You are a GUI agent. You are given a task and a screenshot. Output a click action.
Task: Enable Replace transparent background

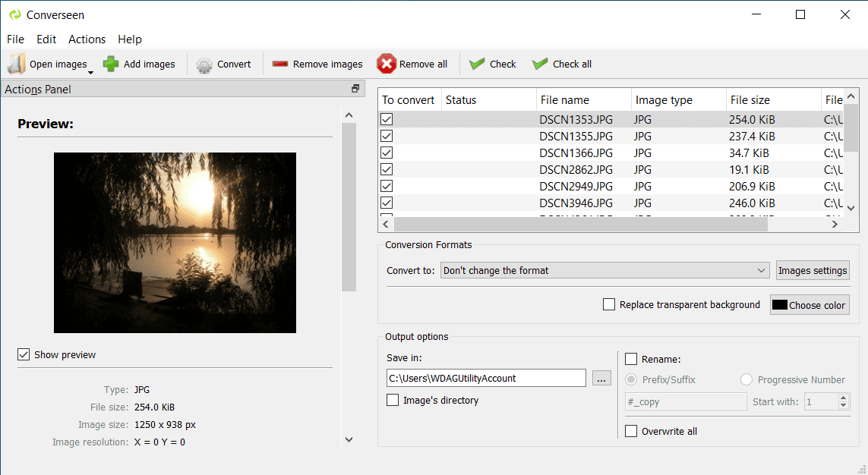click(609, 305)
